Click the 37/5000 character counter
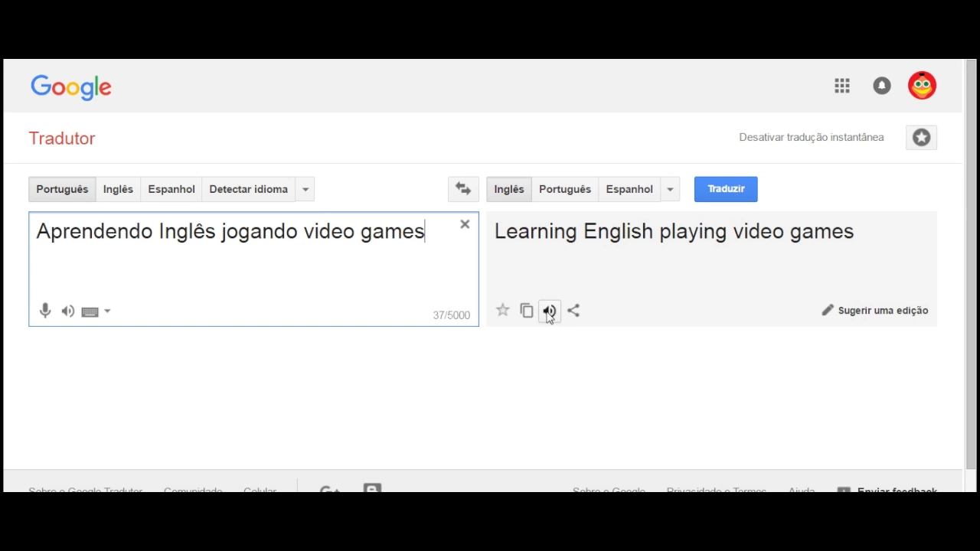The image size is (980, 551). (x=451, y=315)
